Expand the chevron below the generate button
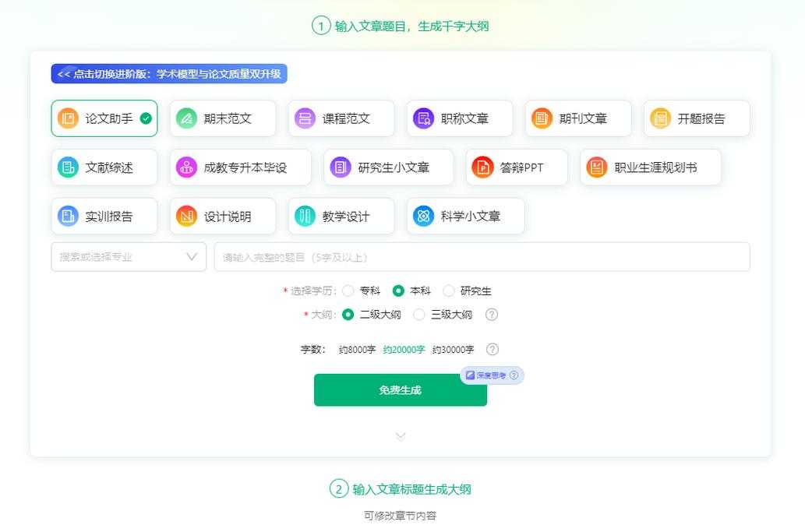The image size is (805, 532). coord(401,435)
